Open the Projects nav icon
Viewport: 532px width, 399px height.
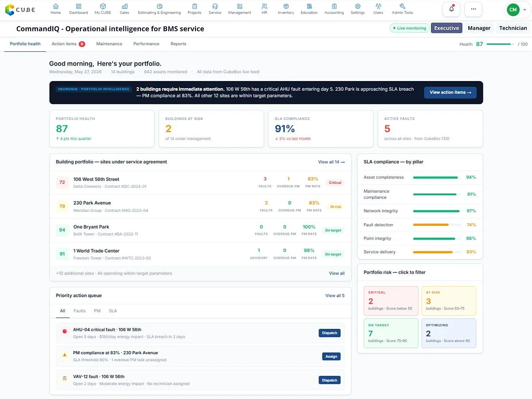[194, 6]
